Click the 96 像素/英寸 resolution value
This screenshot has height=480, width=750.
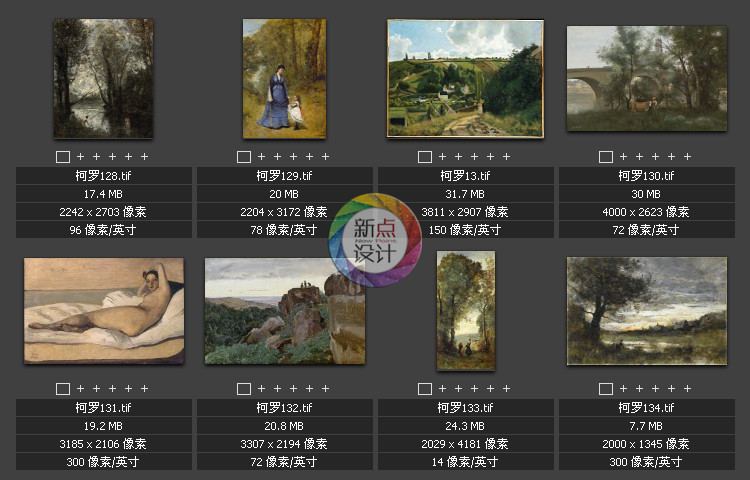(x=103, y=230)
